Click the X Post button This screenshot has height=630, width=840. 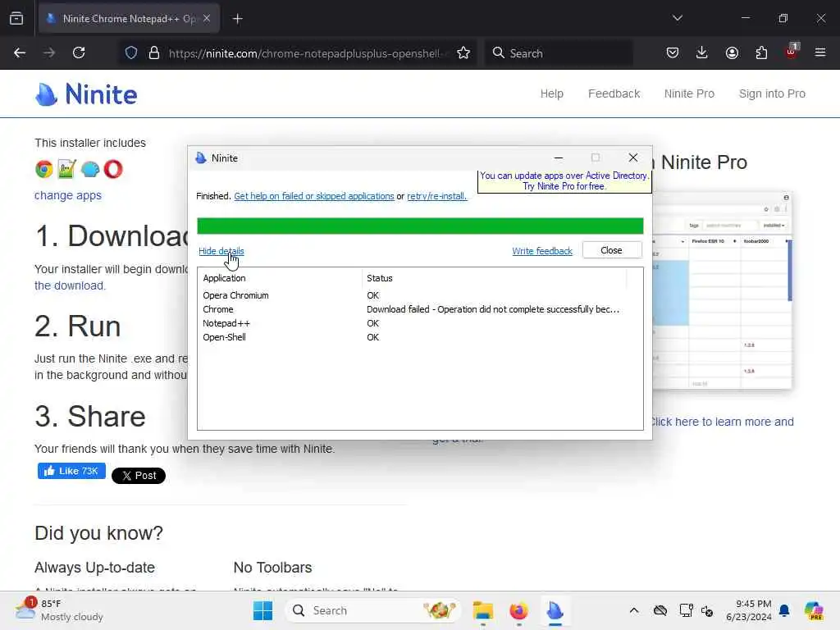coord(138,476)
